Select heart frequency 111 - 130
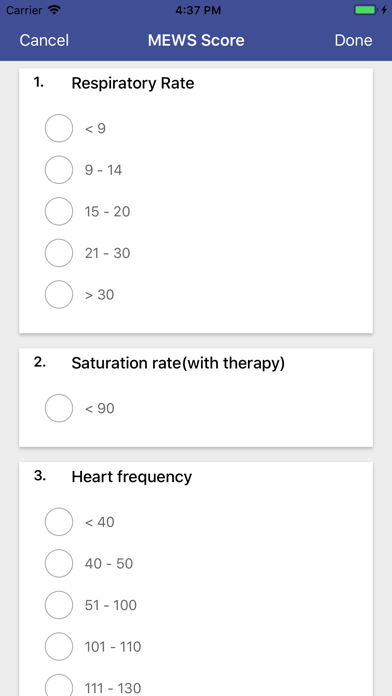392x696 pixels. pos(59,686)
